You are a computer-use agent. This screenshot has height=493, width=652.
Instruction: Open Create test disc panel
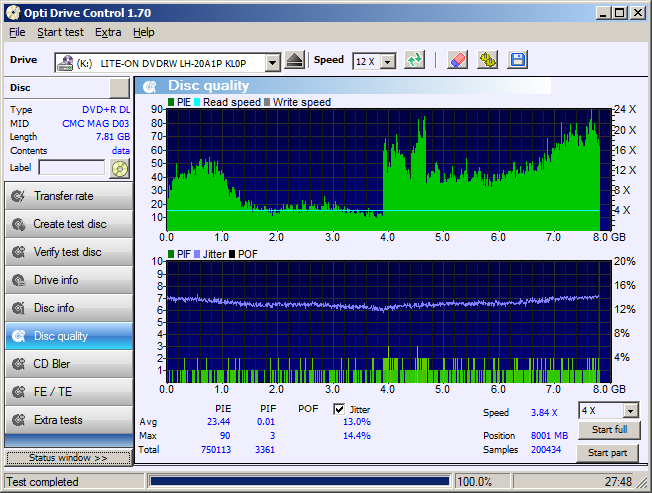click(x=69, y=224)
